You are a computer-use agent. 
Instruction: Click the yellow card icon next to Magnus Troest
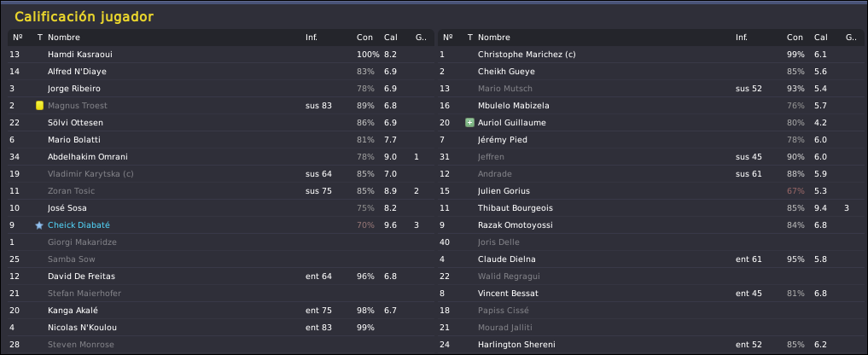click(39, 106)
